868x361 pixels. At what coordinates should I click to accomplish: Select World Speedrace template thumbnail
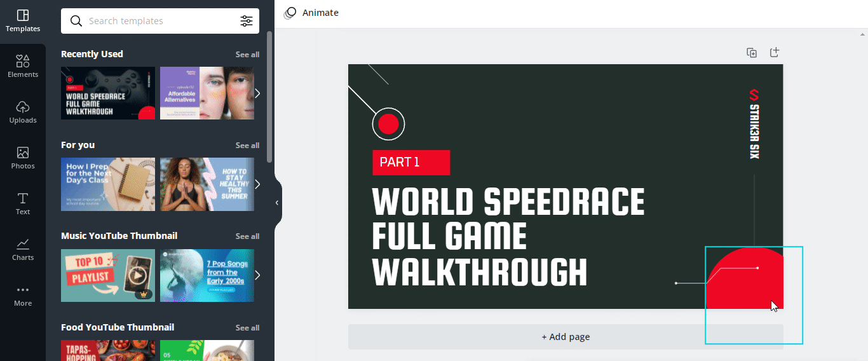[x=108, y=93]
